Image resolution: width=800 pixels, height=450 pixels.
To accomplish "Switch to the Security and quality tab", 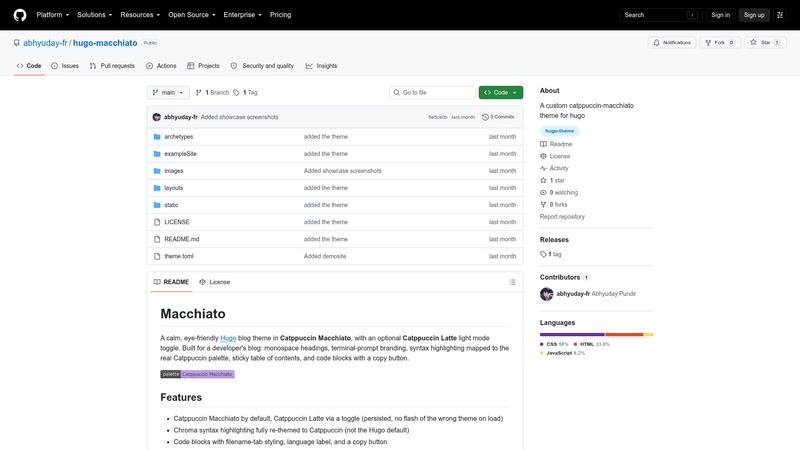I will click(262, 66).
